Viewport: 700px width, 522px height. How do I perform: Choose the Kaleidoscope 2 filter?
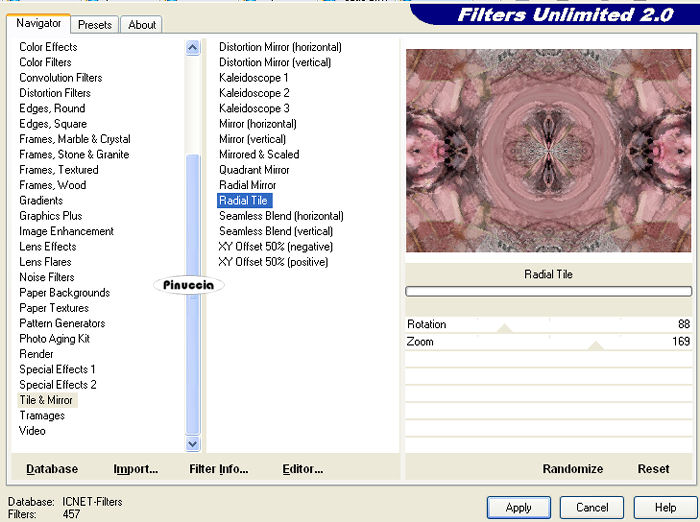tap(254, 93)
